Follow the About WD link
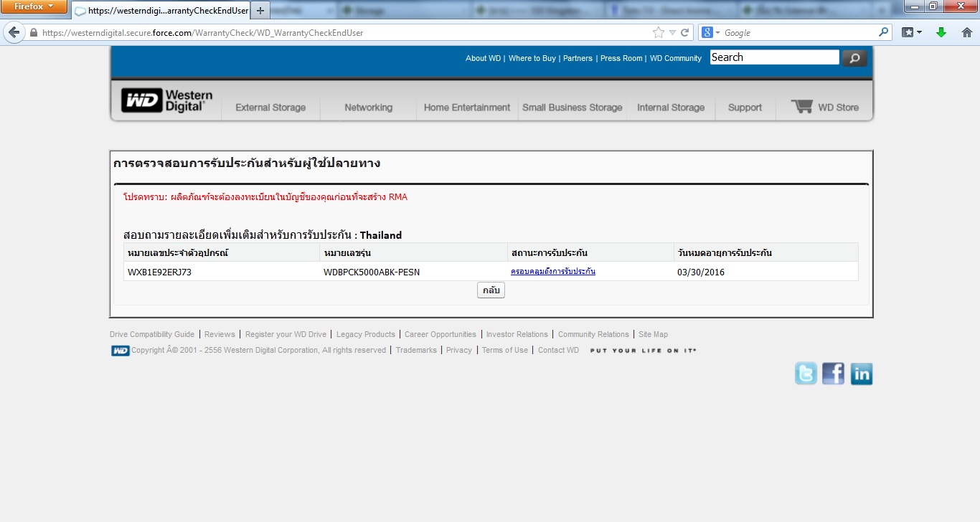This screenshot has height=522, width=980. click(483, 58)
